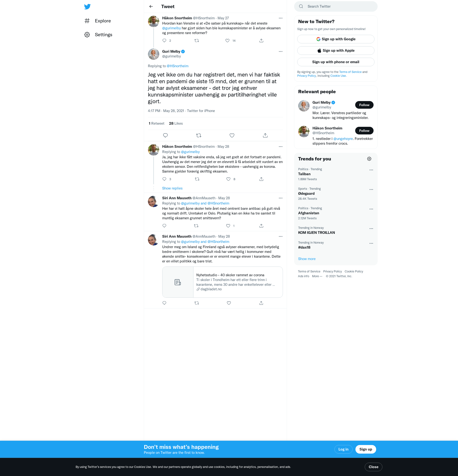View the 28 Likes list

[176, 124]
